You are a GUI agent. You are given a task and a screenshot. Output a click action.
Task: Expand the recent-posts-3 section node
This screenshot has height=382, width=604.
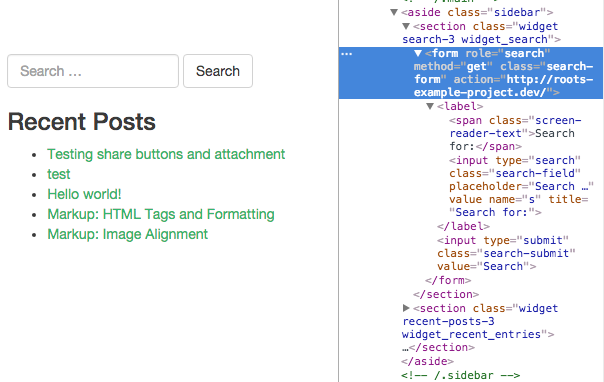pyautogui.click(x=406, y=308)
